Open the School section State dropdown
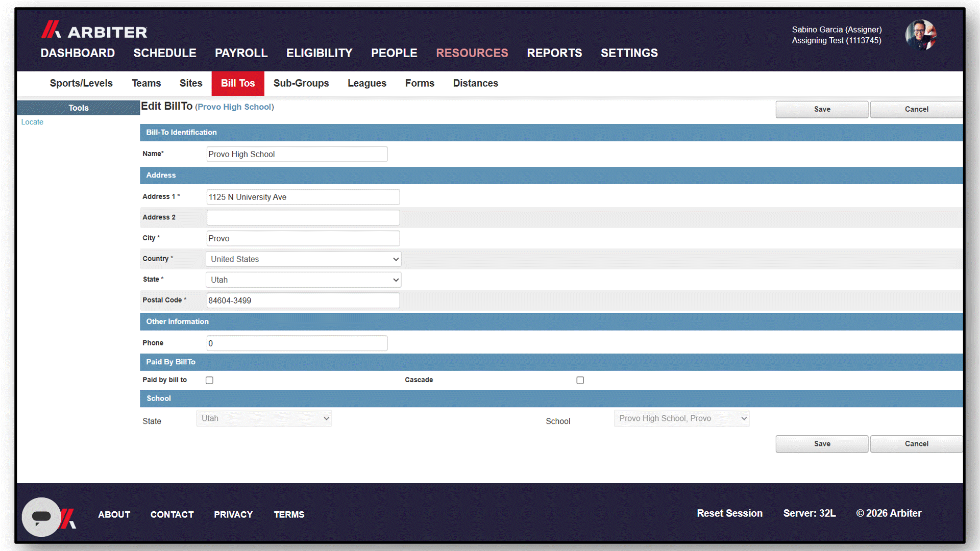 264,418
